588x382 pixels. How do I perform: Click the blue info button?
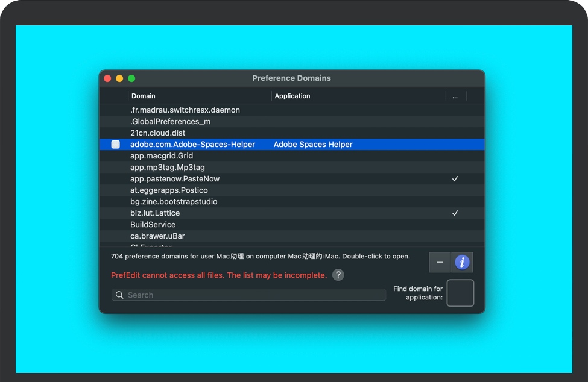coord(462,262)
